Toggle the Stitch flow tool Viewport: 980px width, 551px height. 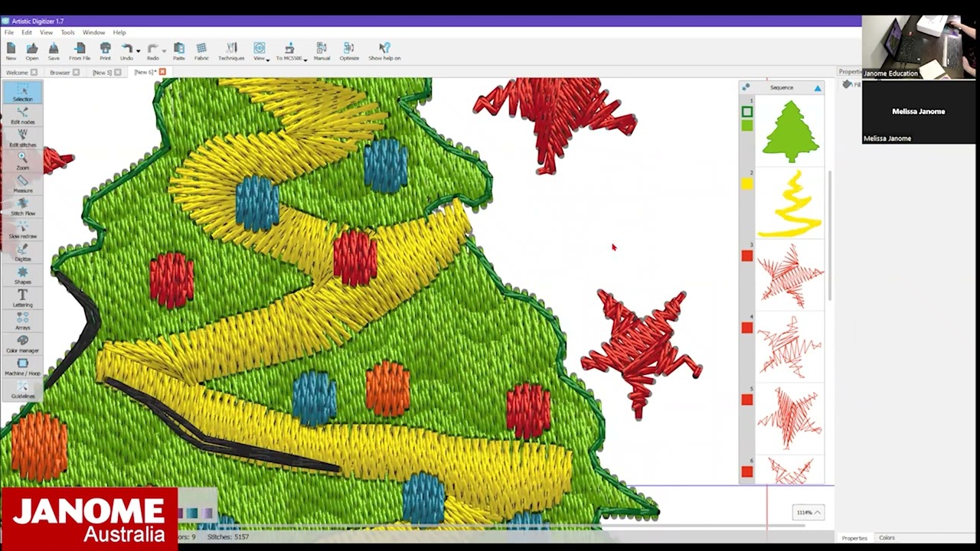click(22, 207)
